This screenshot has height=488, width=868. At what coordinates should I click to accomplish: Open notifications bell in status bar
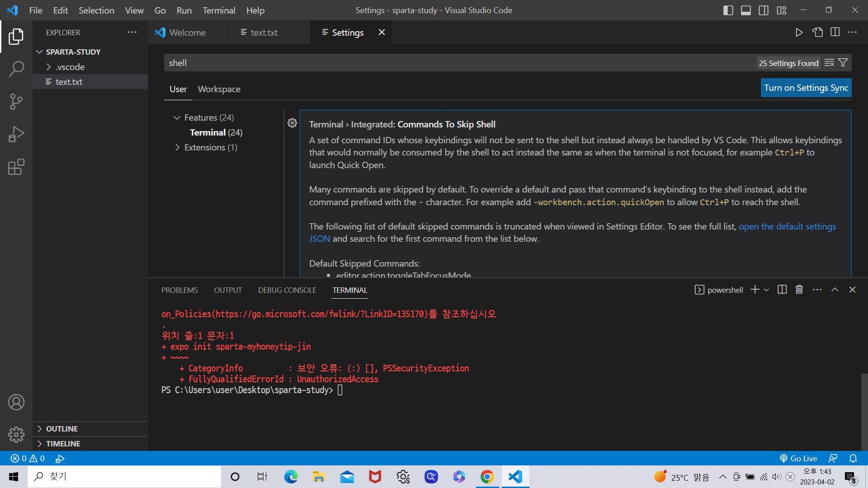coord(853,458)
